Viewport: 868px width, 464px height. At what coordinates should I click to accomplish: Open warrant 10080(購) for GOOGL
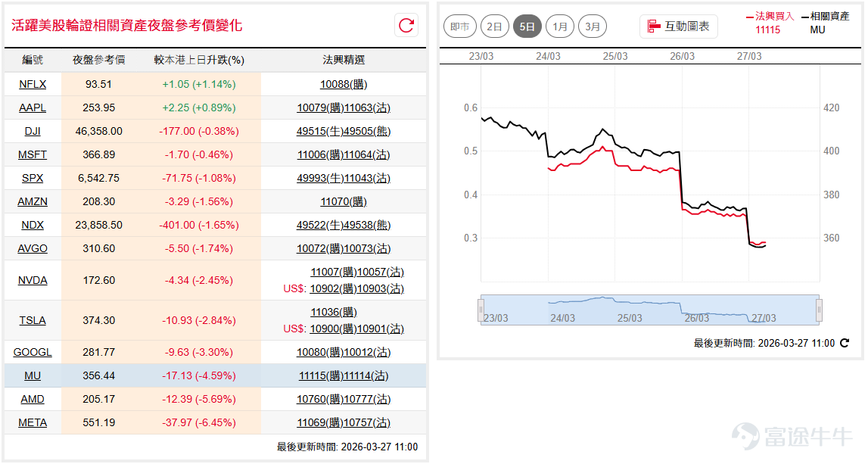(x=320, y=352)
